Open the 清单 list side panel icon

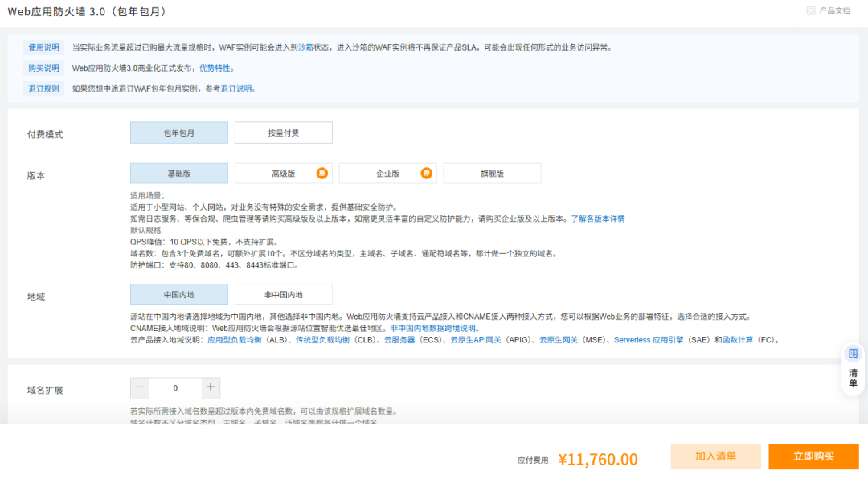[853, 354]
